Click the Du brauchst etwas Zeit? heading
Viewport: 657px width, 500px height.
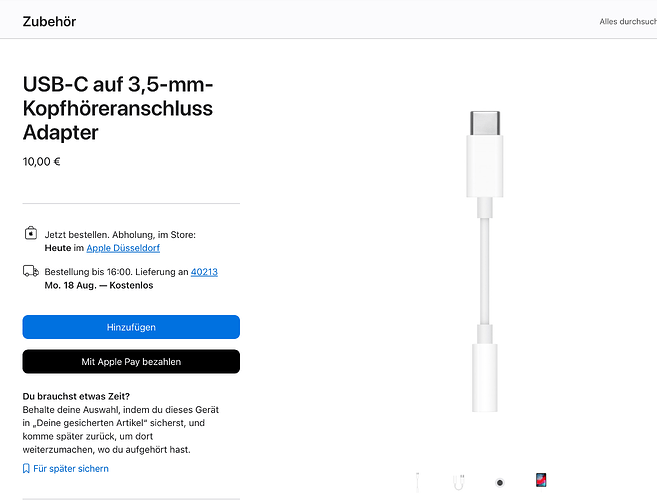point(76,396)
